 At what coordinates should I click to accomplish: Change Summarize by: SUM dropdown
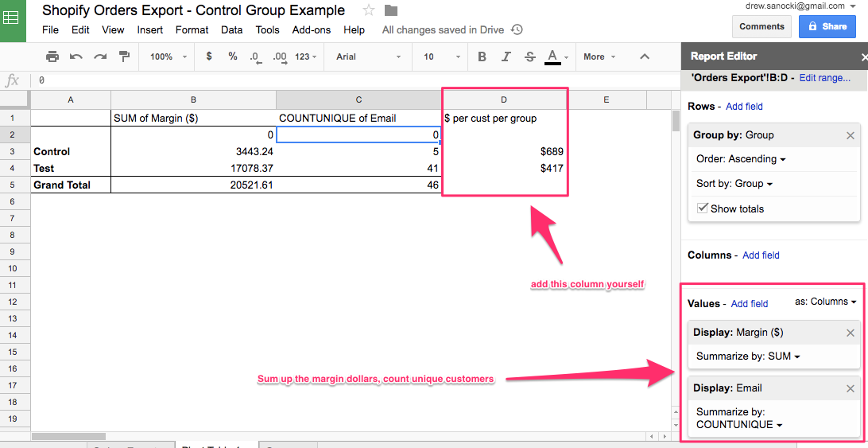[x=748, y=356]
